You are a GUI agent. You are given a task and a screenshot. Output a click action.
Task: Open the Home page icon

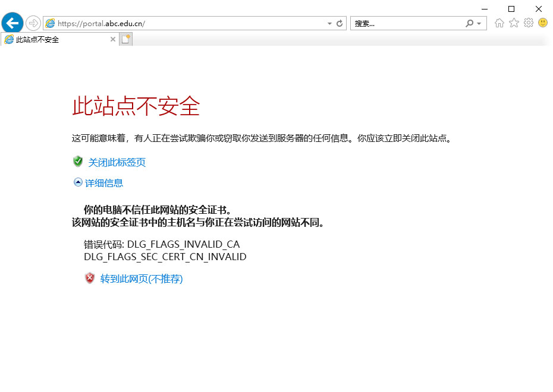point(499,23)
